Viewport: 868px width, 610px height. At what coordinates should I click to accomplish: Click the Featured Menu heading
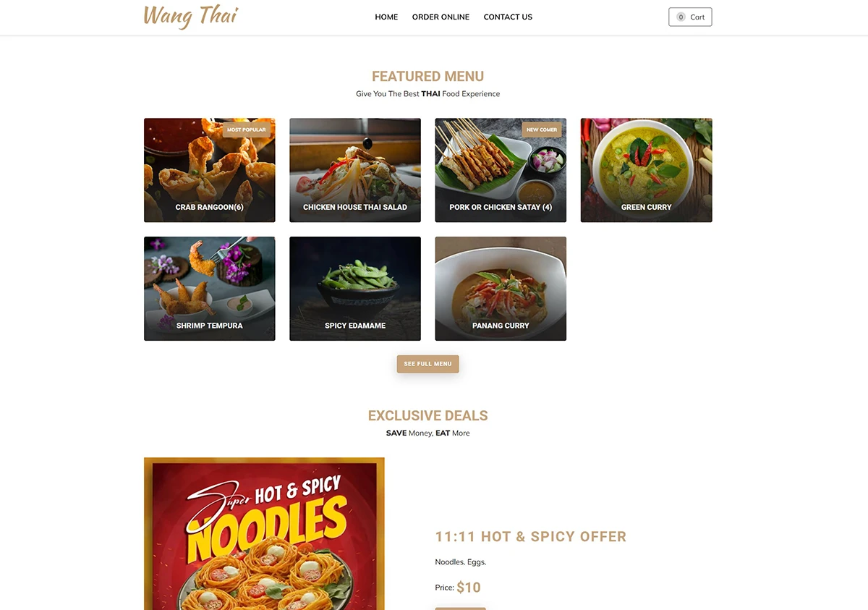tap(427, 76)
